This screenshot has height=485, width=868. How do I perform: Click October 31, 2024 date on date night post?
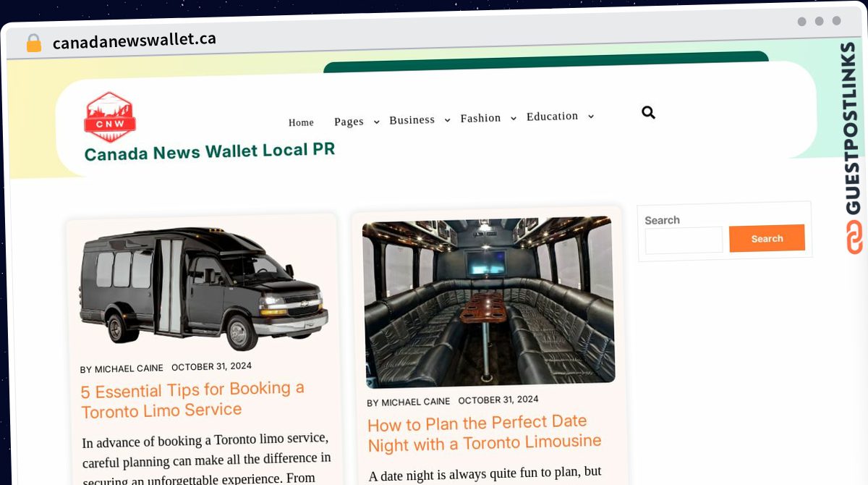point(498,400)
